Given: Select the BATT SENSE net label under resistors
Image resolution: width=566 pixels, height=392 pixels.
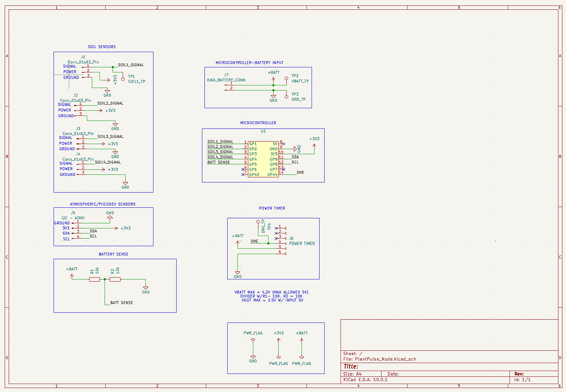Looking at the screenshot, I should [122, 303].
